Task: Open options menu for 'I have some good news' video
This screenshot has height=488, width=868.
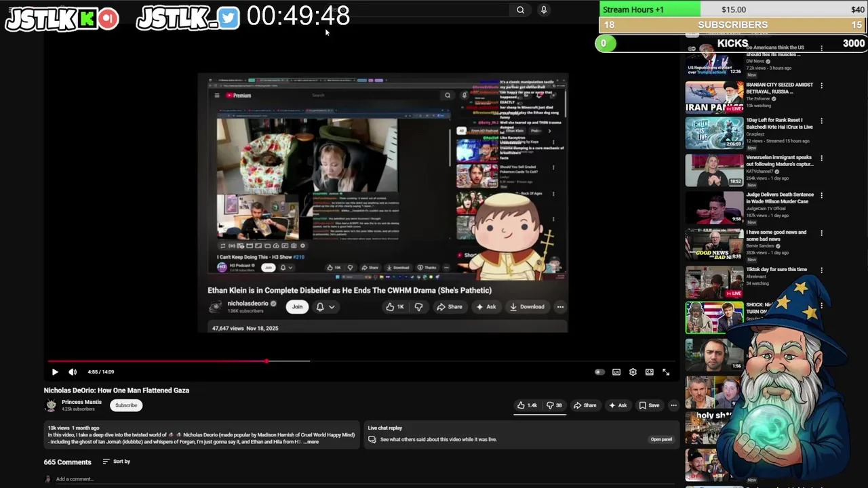Action: point(821,232)
